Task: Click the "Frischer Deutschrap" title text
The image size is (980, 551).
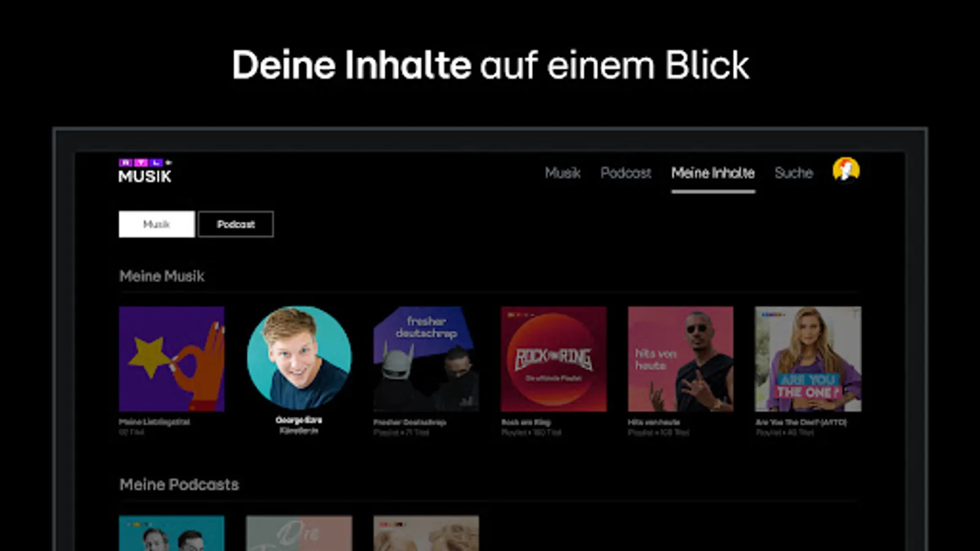Action: click(x=410, y=422)
